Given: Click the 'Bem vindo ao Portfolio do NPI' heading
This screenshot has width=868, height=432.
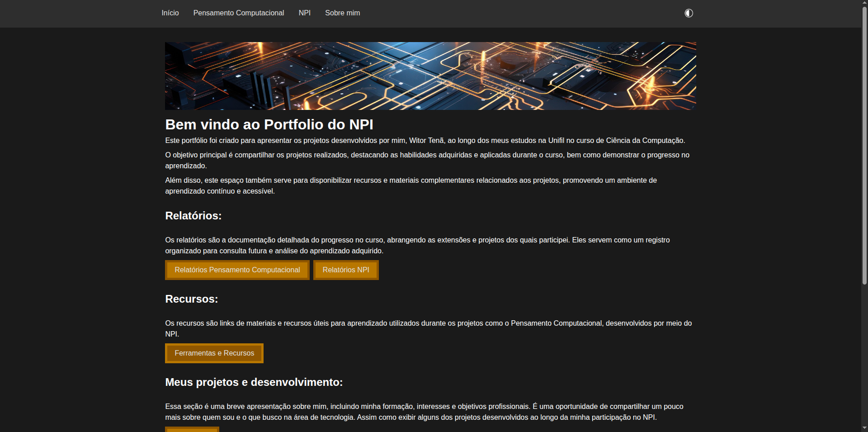Looking at the screenshot, I should 269,124.
